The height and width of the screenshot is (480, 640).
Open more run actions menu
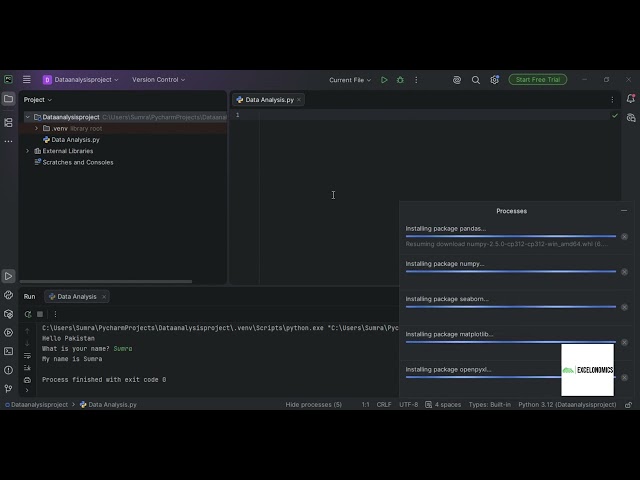[416, 80]
